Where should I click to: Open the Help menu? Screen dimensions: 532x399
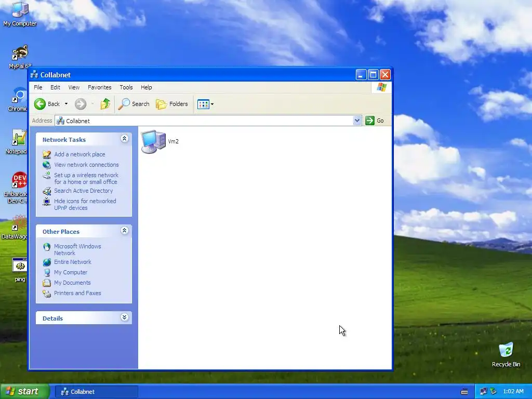146,87
